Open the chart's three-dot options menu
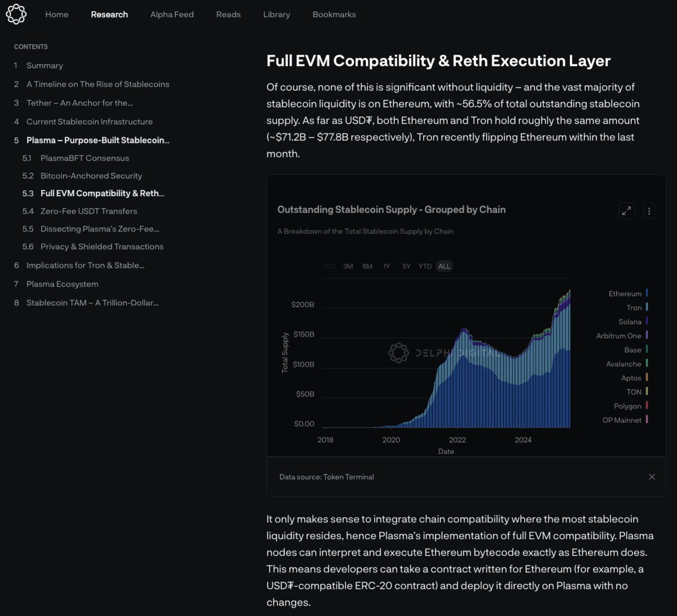 point(649,211)
